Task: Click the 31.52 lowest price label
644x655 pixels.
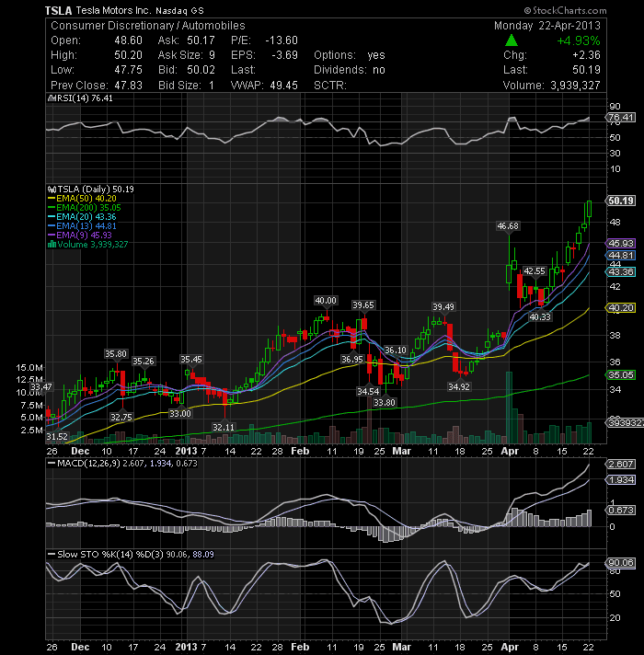Action: click(x=57, y=437)
